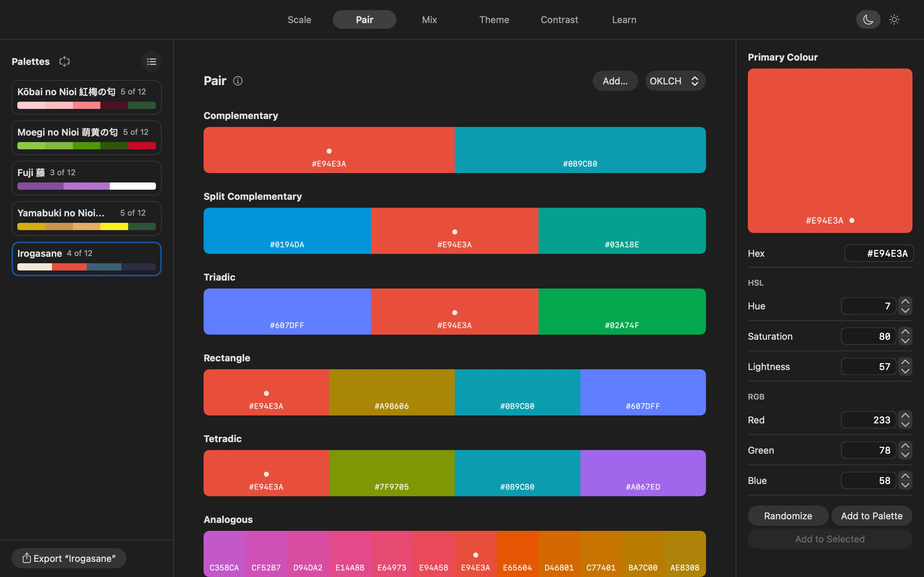
Task: Increase Hue with the up stepper
Action: pos(905,301)
